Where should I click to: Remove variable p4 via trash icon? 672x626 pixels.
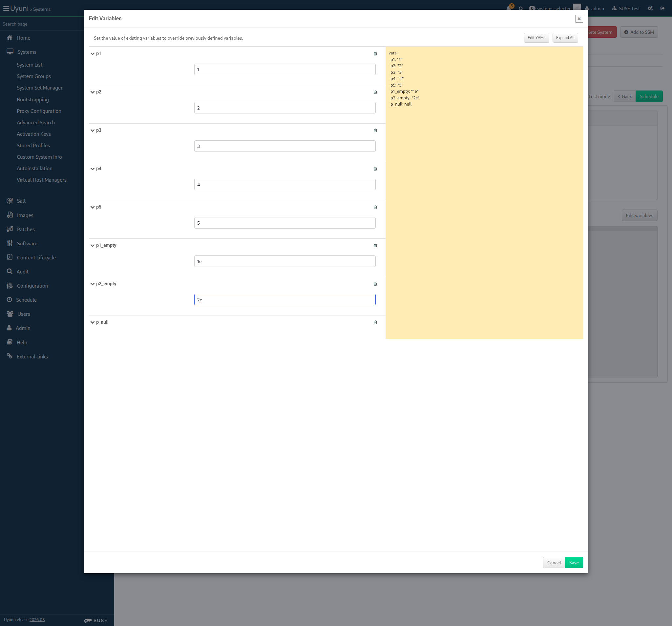click(x=375, y=169)
